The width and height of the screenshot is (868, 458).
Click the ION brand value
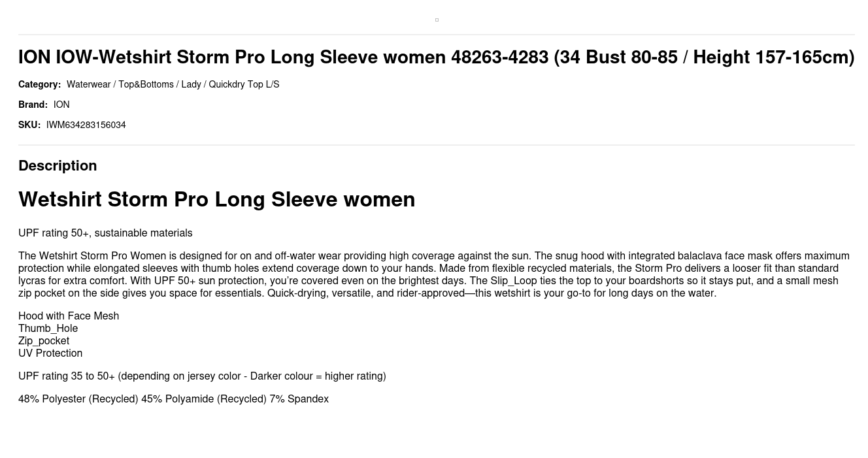coord(61,105)
